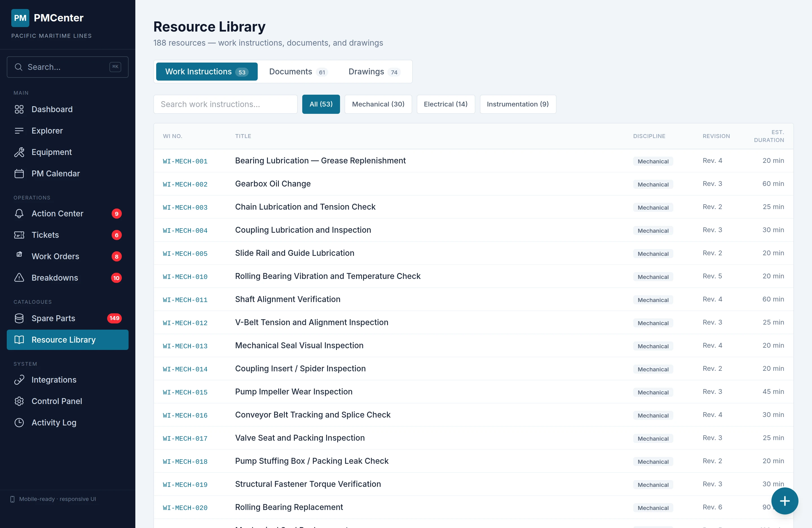Switch to the Documents tab

click(x=298, y=72)
